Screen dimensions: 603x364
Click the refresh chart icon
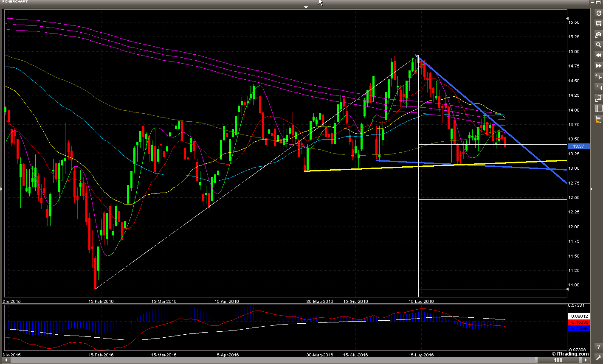[x=598, y=13]
